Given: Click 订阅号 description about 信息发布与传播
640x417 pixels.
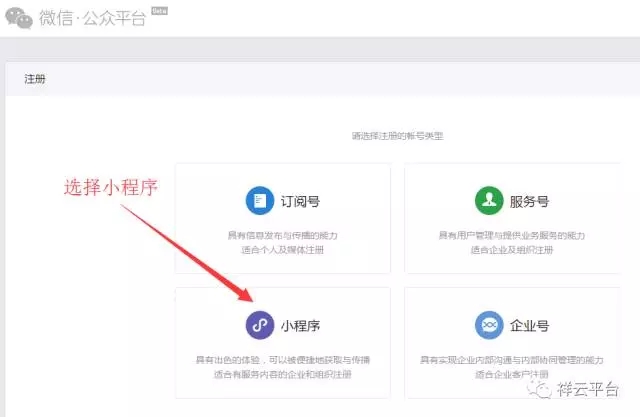Looking at the screenshot, I should coord(282,235).
